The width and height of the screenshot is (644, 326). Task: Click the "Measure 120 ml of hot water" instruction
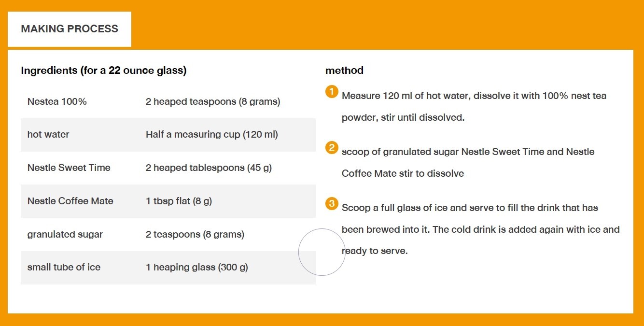(474, 107)
